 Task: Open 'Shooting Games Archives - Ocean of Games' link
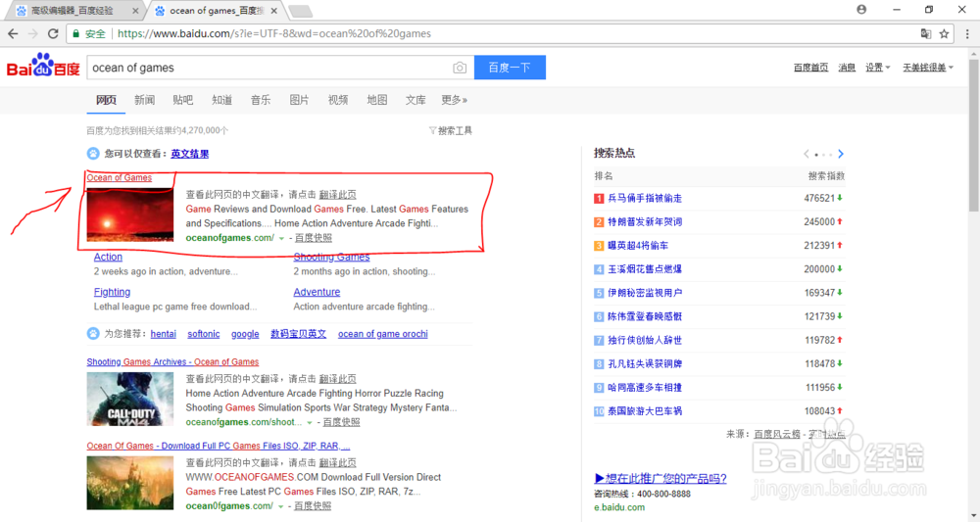pos(172,361)
